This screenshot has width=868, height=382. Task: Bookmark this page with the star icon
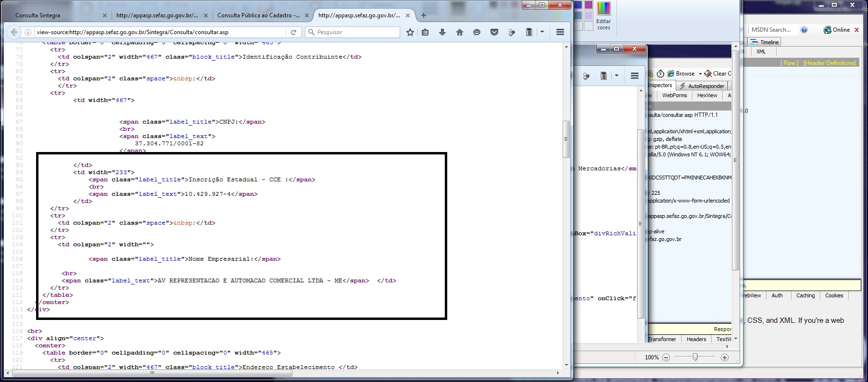(x=410, y=32)
